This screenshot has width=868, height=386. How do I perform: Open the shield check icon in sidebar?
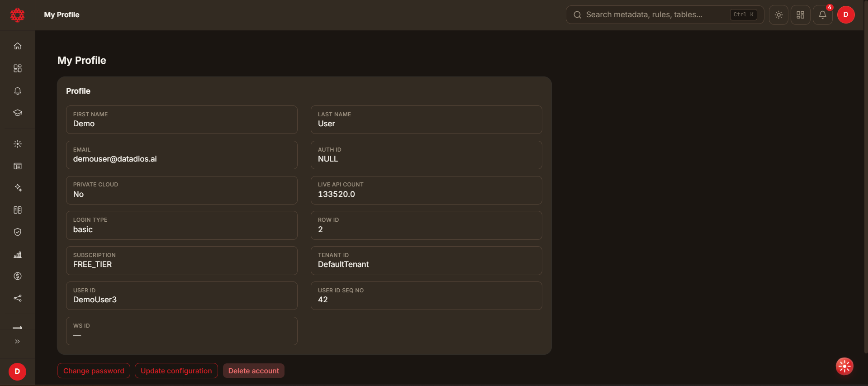pos(18,232)
